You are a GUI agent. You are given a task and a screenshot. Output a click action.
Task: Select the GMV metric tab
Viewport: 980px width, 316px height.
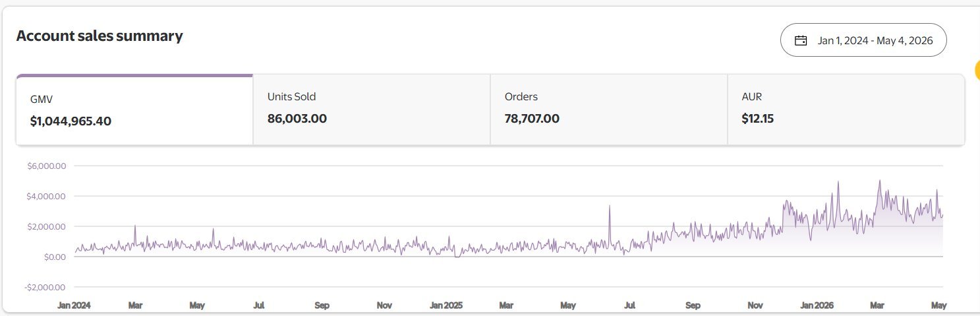coord(134,110)
